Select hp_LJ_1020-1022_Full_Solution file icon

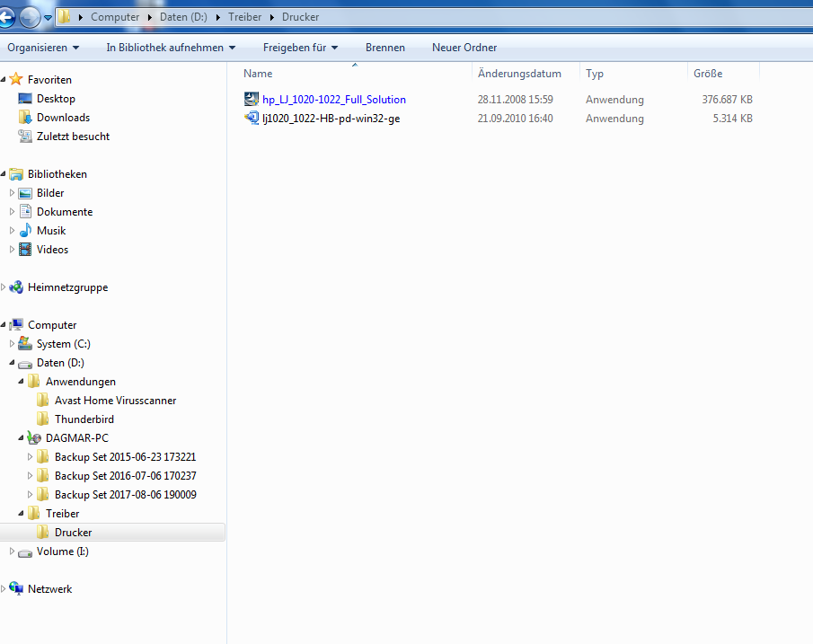(x=251, y=99)
